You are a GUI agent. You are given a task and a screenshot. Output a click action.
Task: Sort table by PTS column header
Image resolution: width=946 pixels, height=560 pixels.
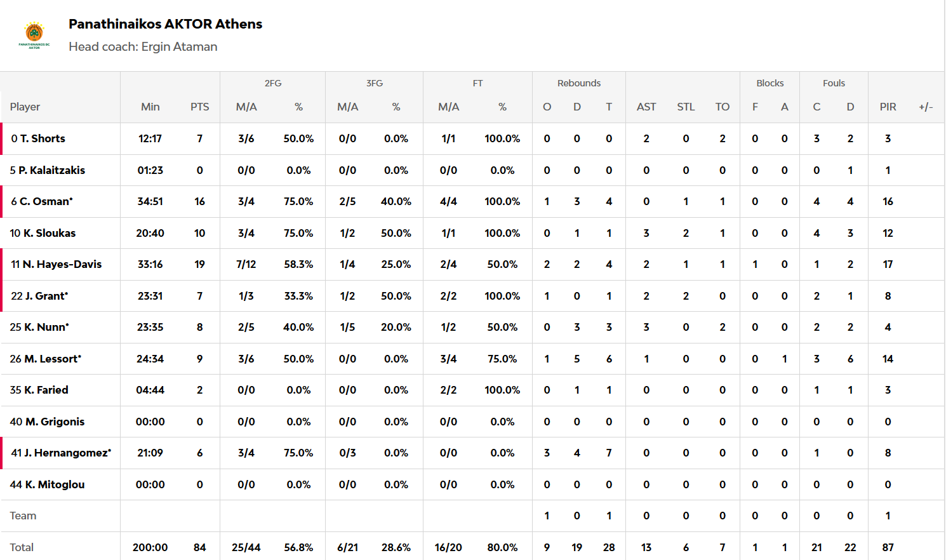[199, 107]
